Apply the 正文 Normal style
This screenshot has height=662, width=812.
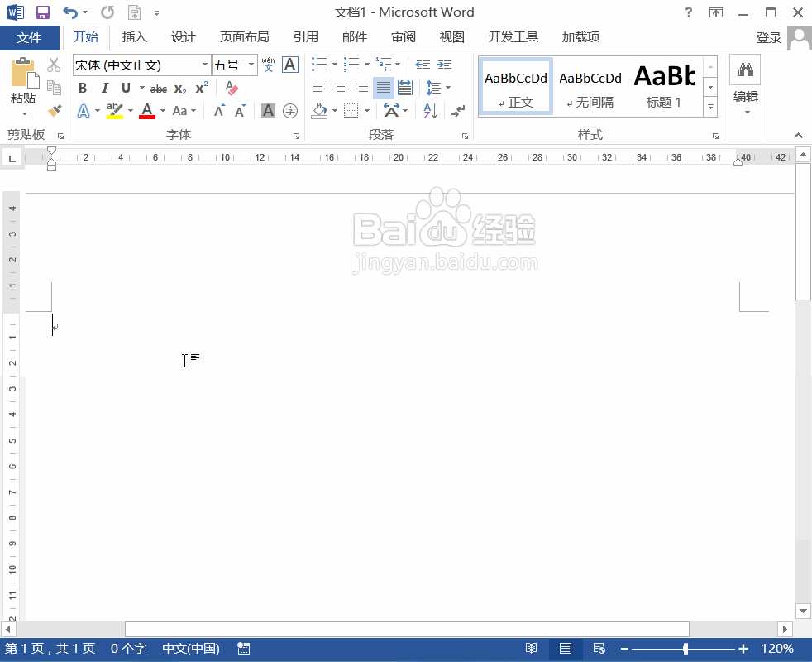[516, 86]
